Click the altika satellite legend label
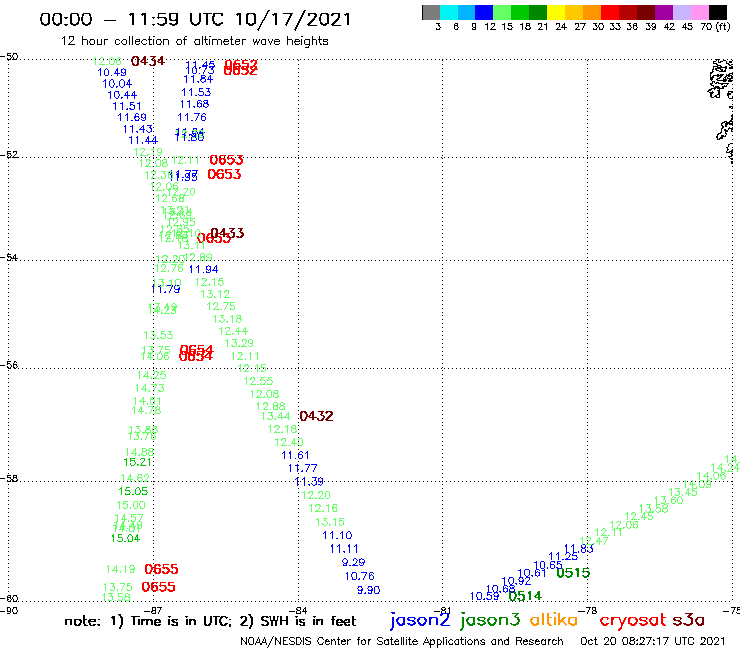Viewport: 740px width, 650px height. (x=554, y=620)
